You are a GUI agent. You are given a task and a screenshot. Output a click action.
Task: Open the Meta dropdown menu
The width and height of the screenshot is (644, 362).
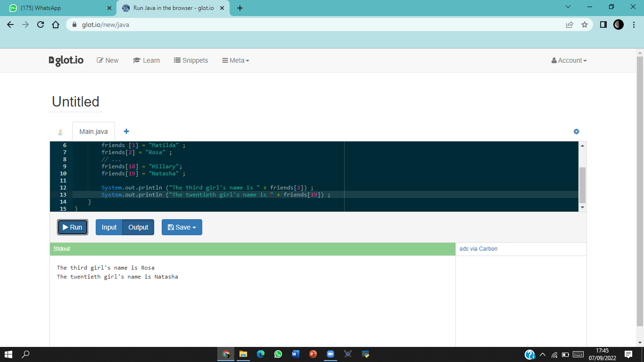[236, 60]
